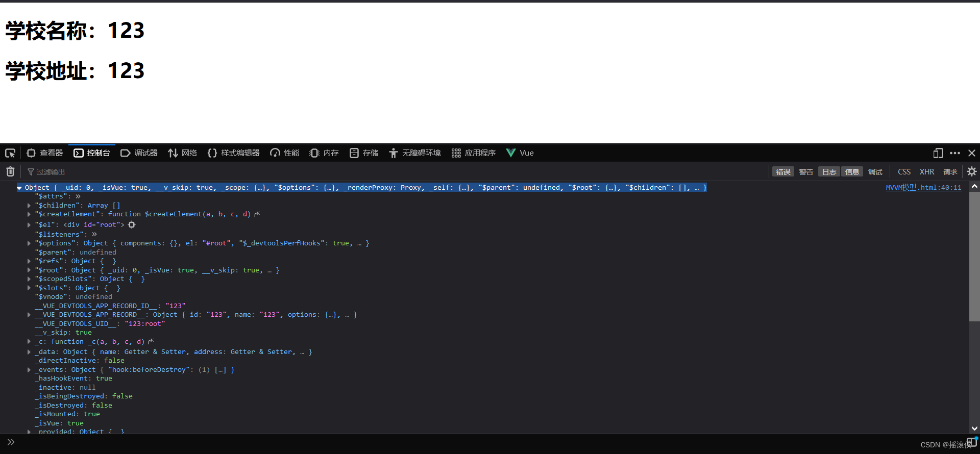Switch to the 控制台 console tab

point(92,153)
